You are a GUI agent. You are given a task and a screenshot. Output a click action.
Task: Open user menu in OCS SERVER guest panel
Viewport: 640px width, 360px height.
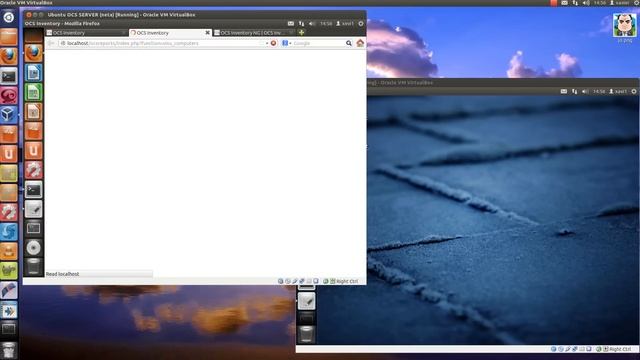(x=345, y=24)
